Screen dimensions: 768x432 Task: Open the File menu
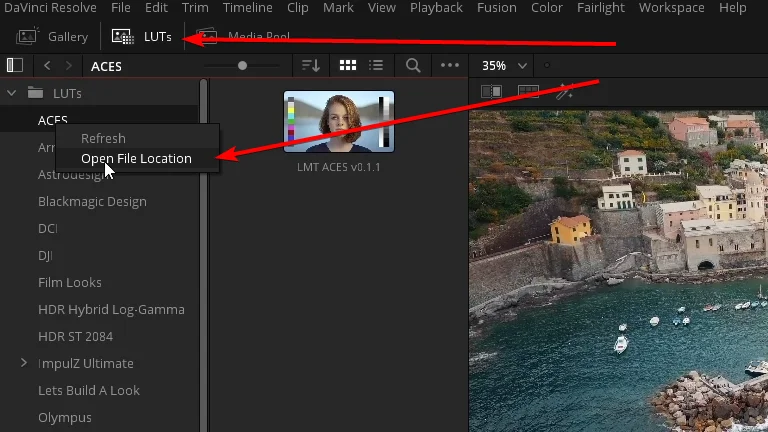[x=120, y=8]
